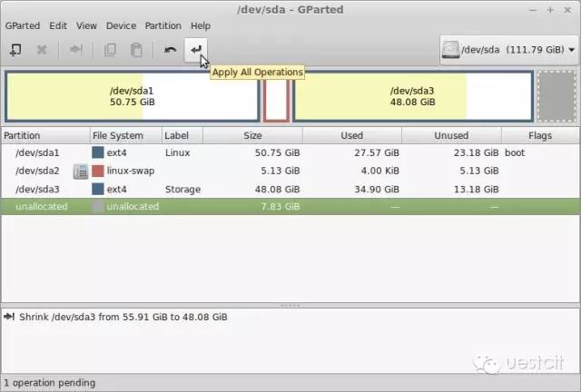
Task: Undo the last operation via toolbar
Action: pos(170,50)
